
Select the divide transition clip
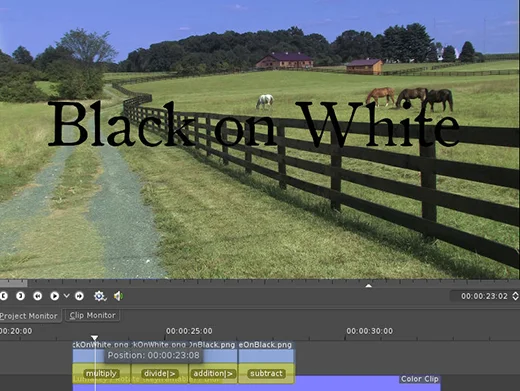point(160,374)
